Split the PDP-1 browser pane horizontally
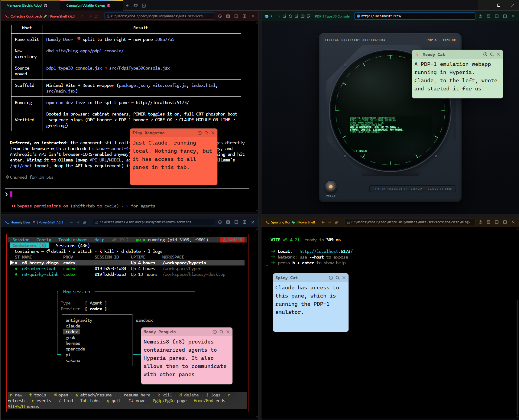The width and height of the screenshot is (519, 420). [x=497, y=16]
